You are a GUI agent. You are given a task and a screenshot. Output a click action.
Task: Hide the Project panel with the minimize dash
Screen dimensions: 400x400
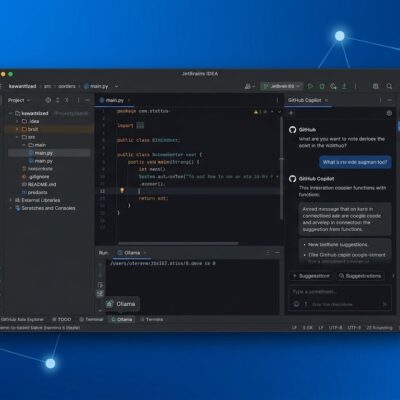(87, 100)
